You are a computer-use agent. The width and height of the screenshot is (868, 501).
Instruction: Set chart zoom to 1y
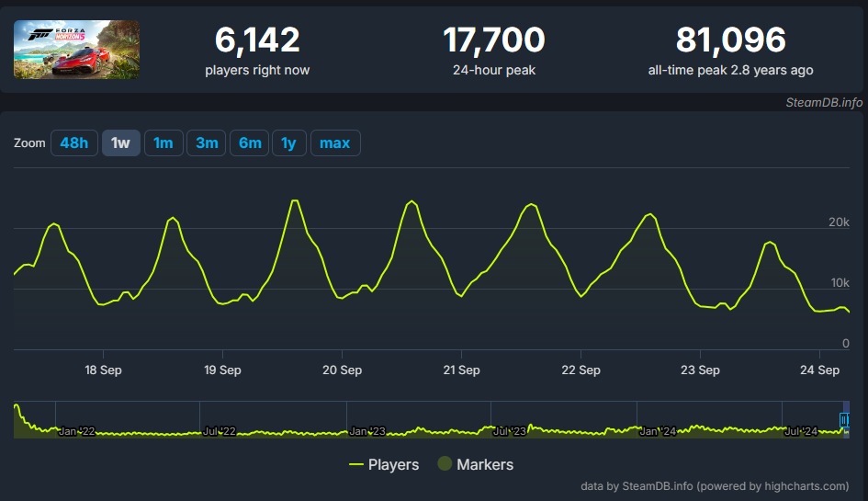point(289,143)
